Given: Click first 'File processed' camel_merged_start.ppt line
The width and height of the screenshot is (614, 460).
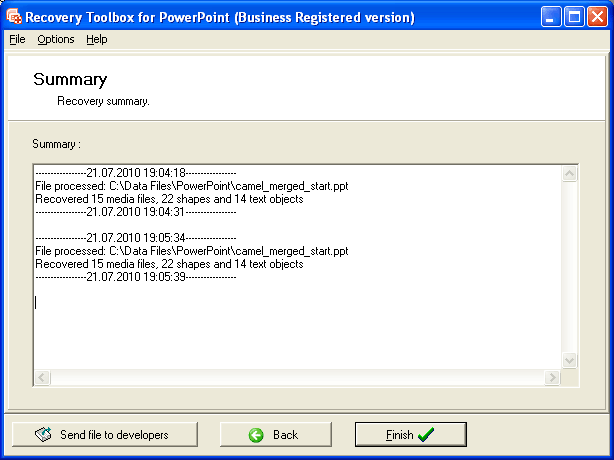Looking at the screenshot, I should point(191,186).
